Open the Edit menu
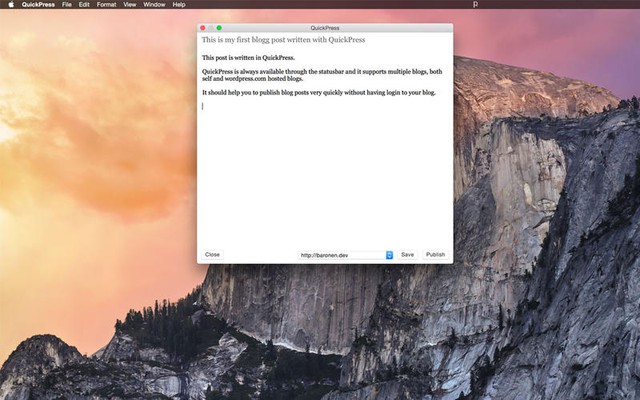This screenshot has width=640, height=400. pos(84,5)
